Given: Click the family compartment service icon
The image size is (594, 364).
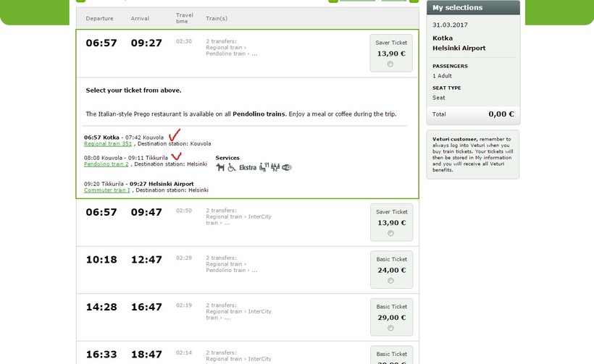Looking at the screenshot, I should (275, 167).
